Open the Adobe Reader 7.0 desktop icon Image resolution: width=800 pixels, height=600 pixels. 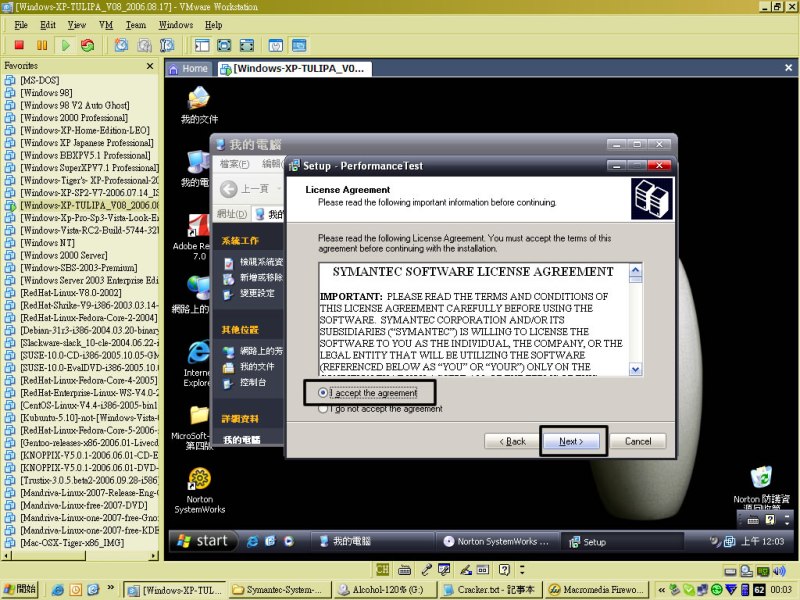[191, 237]
